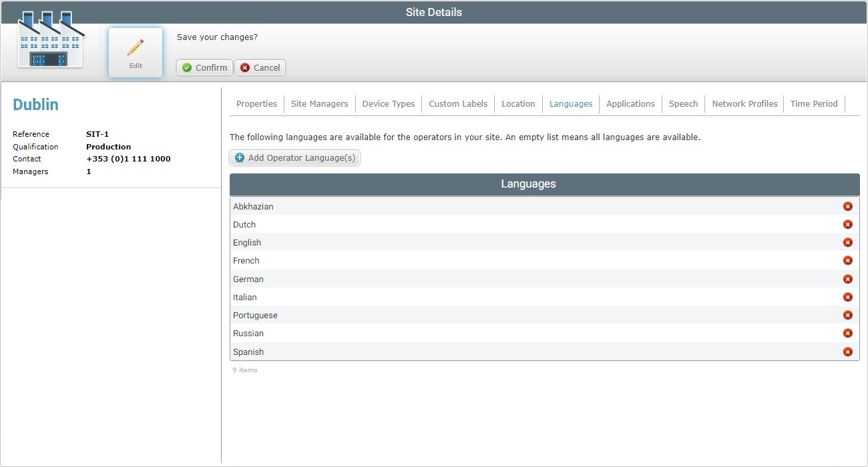Viewport: 868px width, 467px height.
Task: Delete Dutch using the red X icon
Action: [x=848, y=224]
